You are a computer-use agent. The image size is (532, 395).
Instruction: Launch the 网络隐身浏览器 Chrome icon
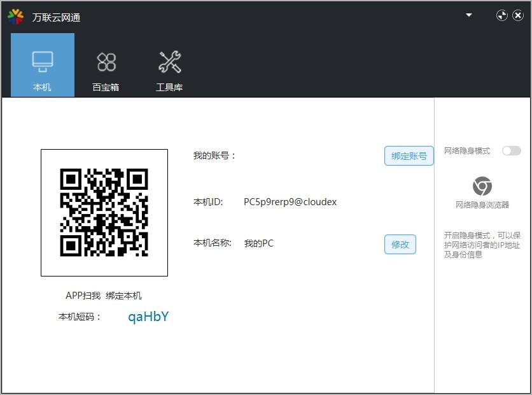coord(482,186)
